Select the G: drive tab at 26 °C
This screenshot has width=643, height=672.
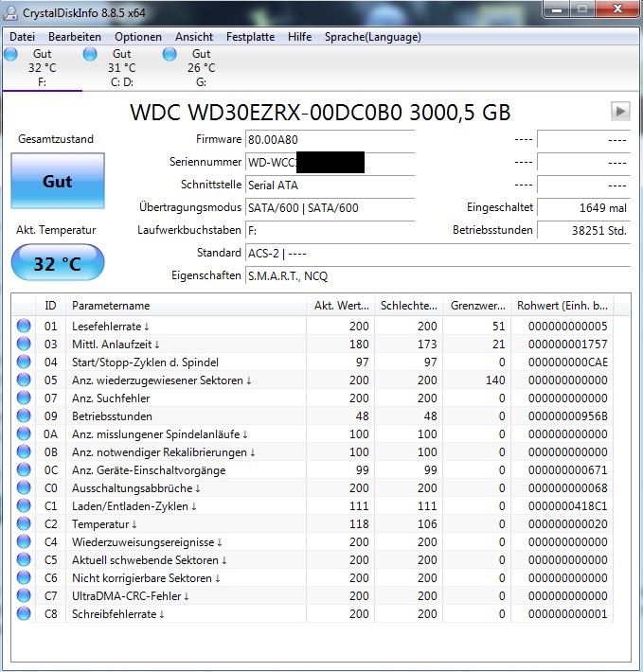(x=201, y=68)
